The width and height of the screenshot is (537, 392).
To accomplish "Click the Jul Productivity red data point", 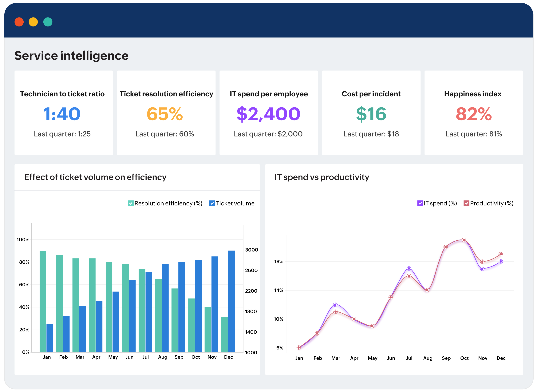I will [x=409, y=276].
